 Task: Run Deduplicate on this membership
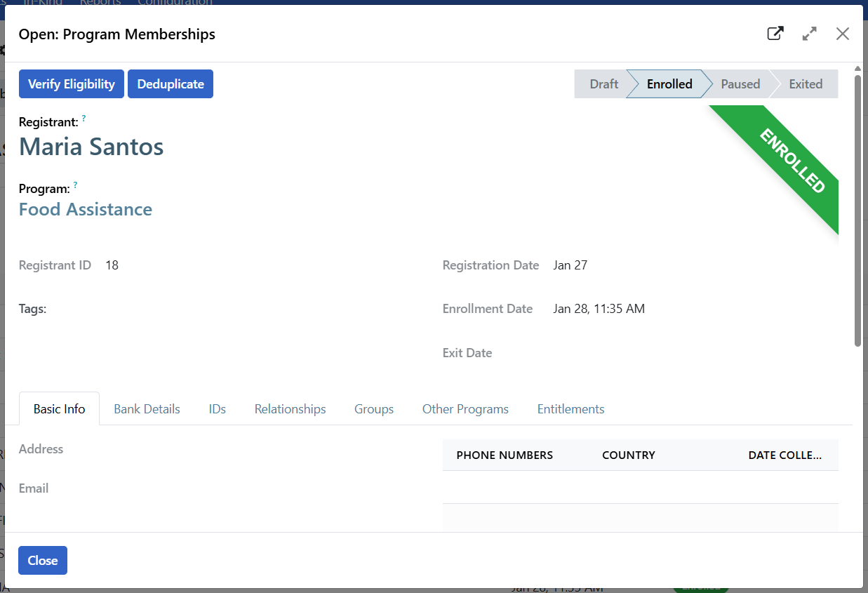click(171, 84)
